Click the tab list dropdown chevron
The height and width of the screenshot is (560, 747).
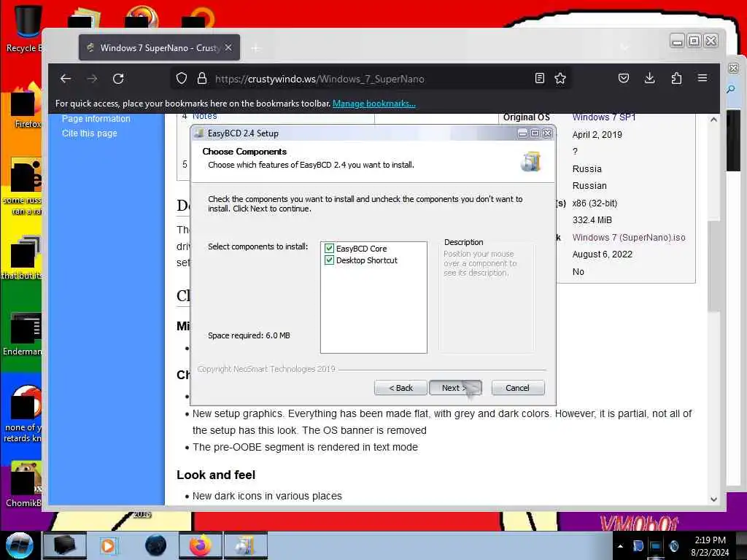point(624,47)
